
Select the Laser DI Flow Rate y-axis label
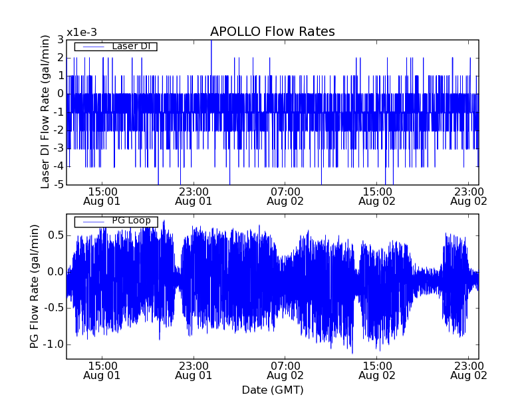pyautogui.click(x=45, y=112)
